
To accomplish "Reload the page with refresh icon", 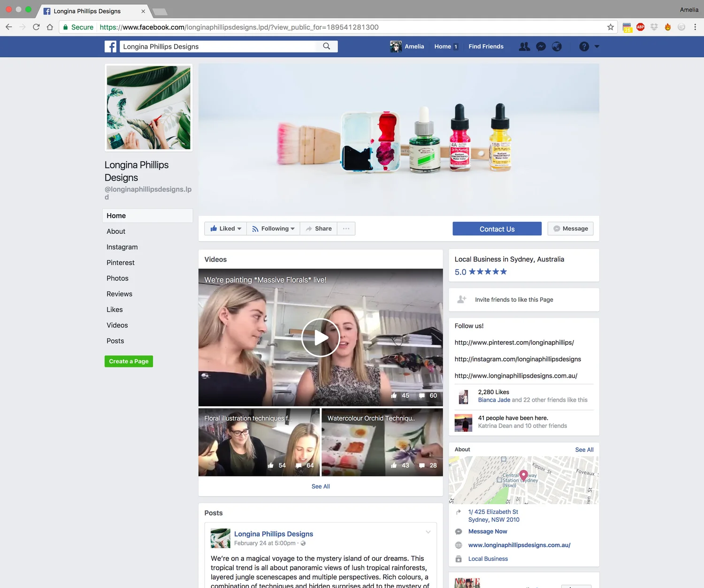I will [36, 27].
